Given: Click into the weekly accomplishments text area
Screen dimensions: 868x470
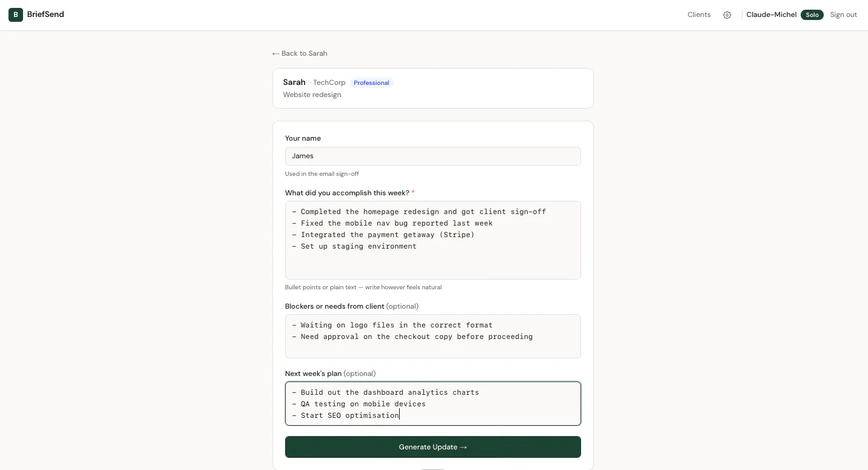Looking at the screenshot, I should pyautogui.click(x=433, y=240).
